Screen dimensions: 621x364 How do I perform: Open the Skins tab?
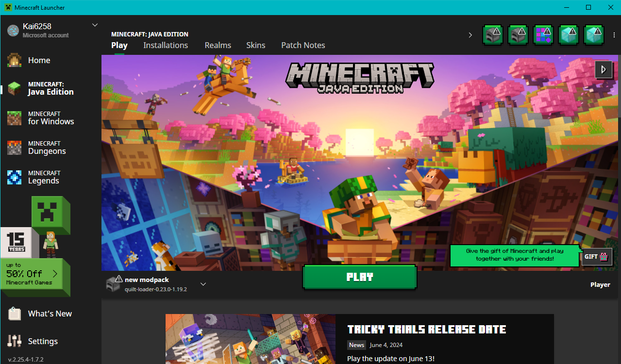tap(256, 45)
